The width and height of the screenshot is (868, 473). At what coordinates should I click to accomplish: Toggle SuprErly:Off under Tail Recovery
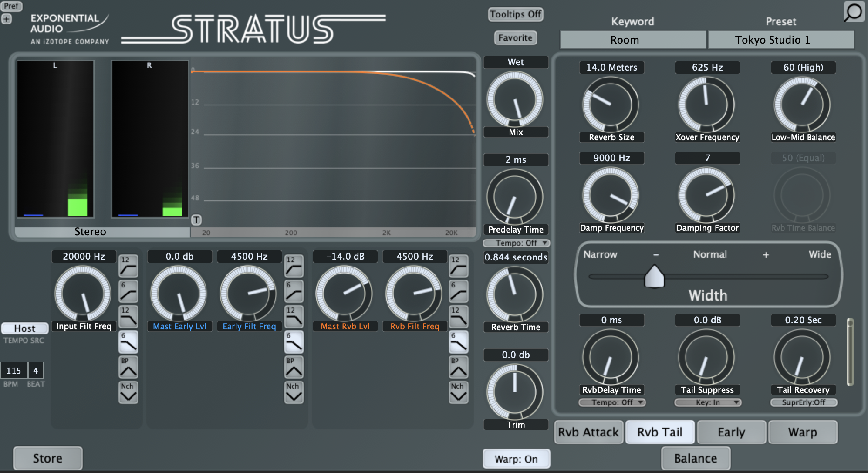[x=804, y=402]
